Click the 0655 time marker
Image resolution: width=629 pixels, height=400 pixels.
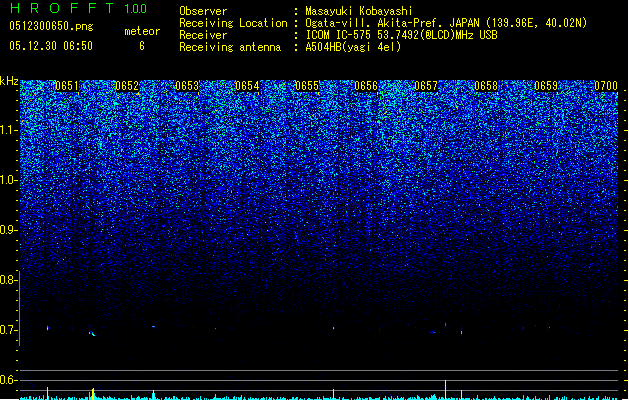coord(306,86)
